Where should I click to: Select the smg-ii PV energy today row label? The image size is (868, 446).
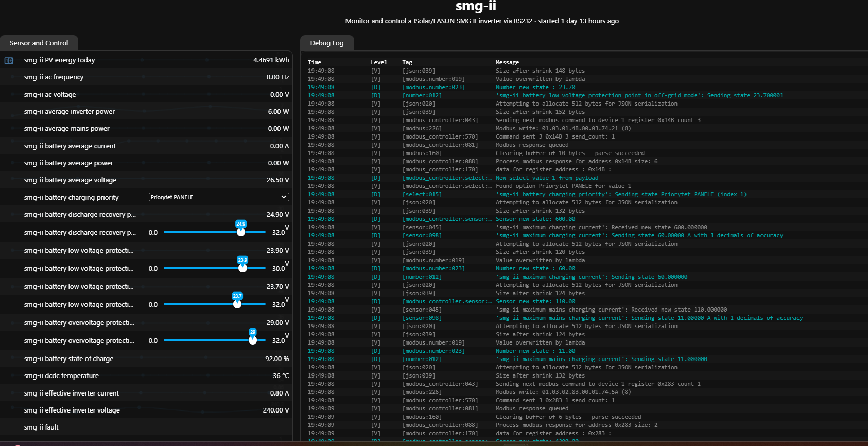[59, 60]
